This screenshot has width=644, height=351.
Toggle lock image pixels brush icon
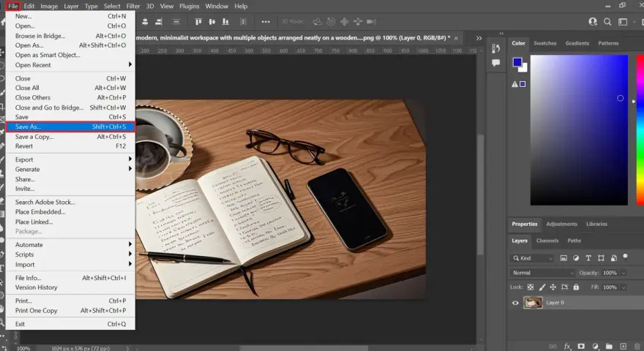[542, 287]
